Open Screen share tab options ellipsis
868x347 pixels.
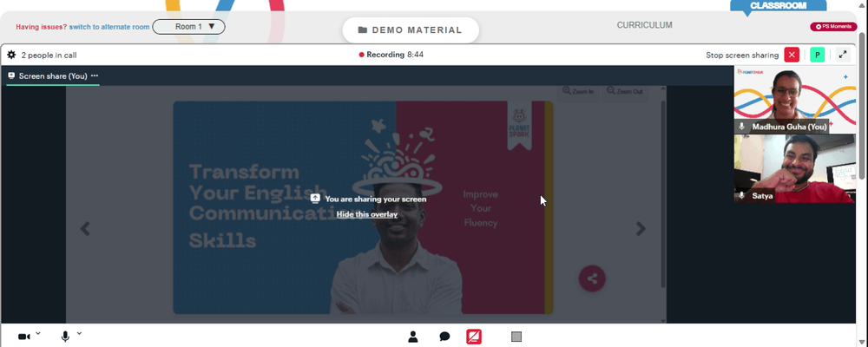95,75
